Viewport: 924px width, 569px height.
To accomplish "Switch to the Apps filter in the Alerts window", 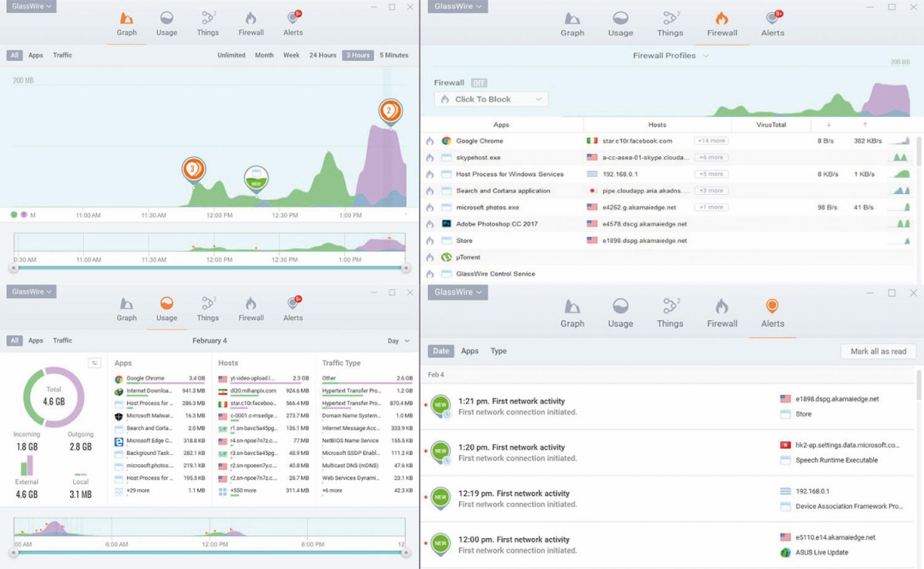I will coord(470,351).
